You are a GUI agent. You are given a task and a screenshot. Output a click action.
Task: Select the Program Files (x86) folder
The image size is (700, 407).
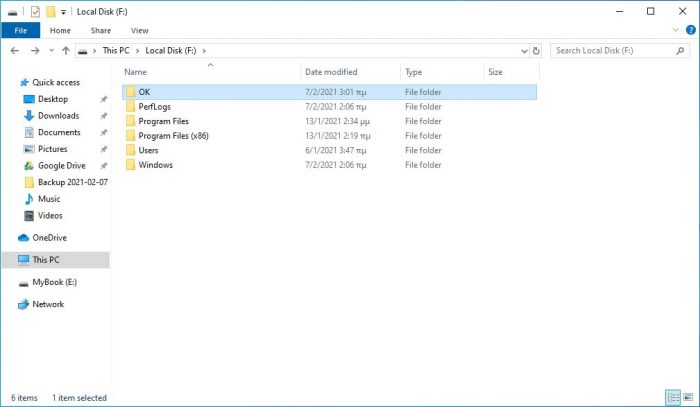coord(173,135)
